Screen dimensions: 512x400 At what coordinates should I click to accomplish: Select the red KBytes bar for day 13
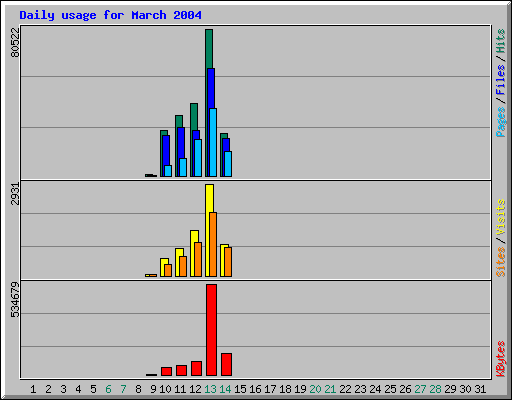pos(211,330)
